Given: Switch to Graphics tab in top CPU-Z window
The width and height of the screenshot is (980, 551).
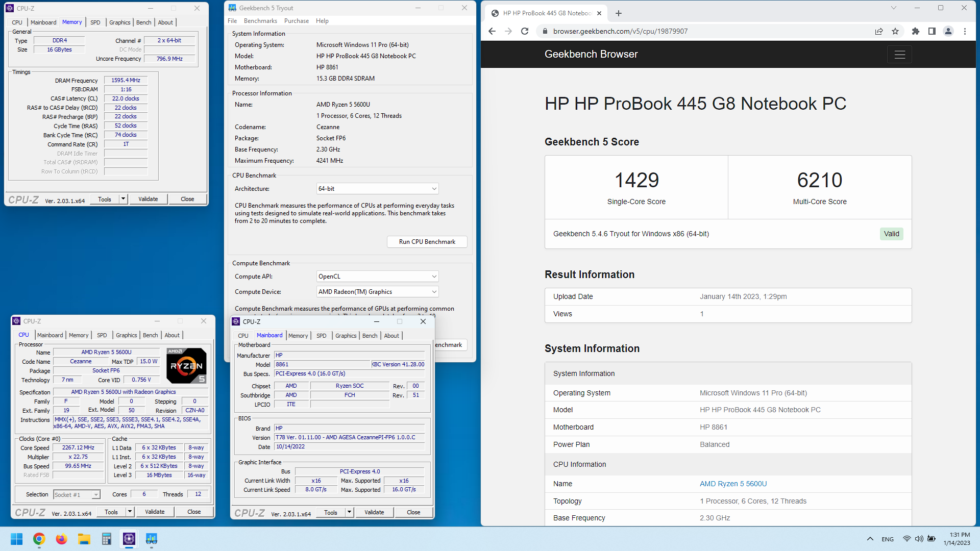Looking at the screenshot, I should click(120, 22).
